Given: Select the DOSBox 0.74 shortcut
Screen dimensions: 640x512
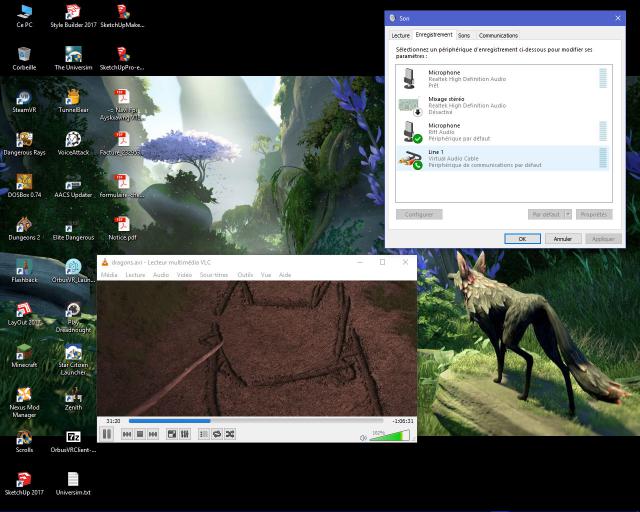Looking at the screenshot, I should (24, 186).
